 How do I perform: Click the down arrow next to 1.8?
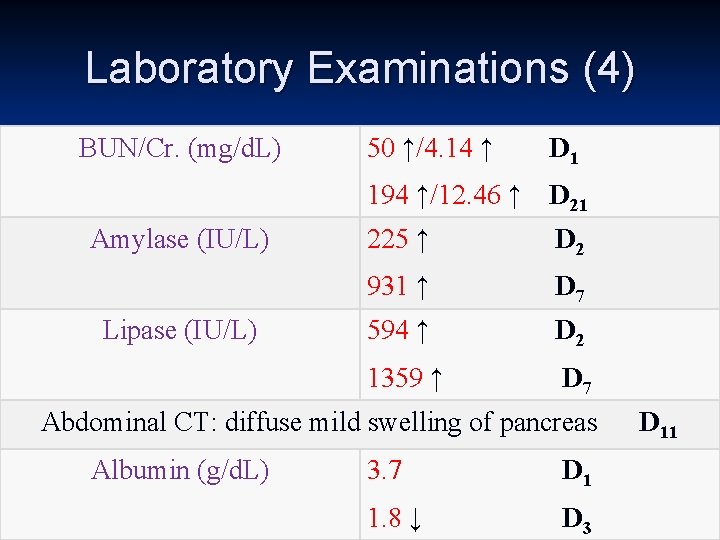(415, 519)
